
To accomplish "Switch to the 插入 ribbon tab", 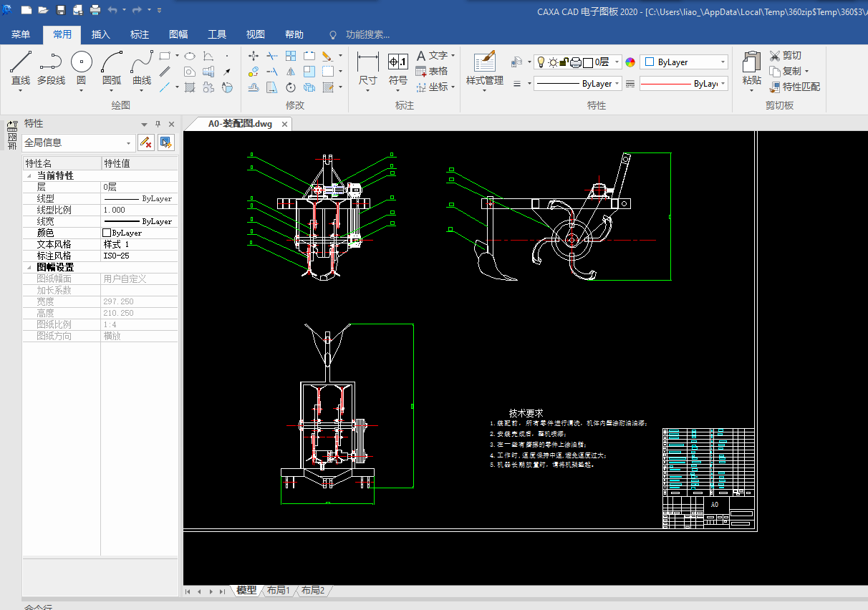I will [x=101, y=34].
